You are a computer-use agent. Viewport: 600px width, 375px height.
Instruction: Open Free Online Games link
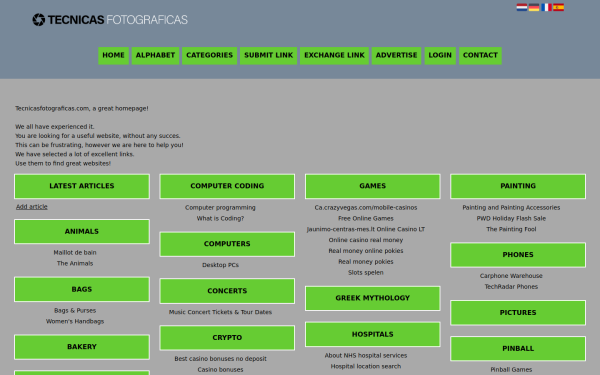click(x=366, y=218)
